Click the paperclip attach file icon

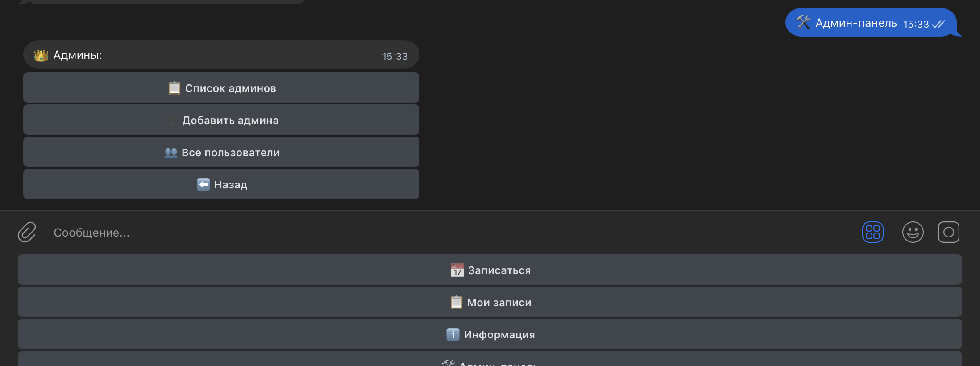tap(27, 232)
